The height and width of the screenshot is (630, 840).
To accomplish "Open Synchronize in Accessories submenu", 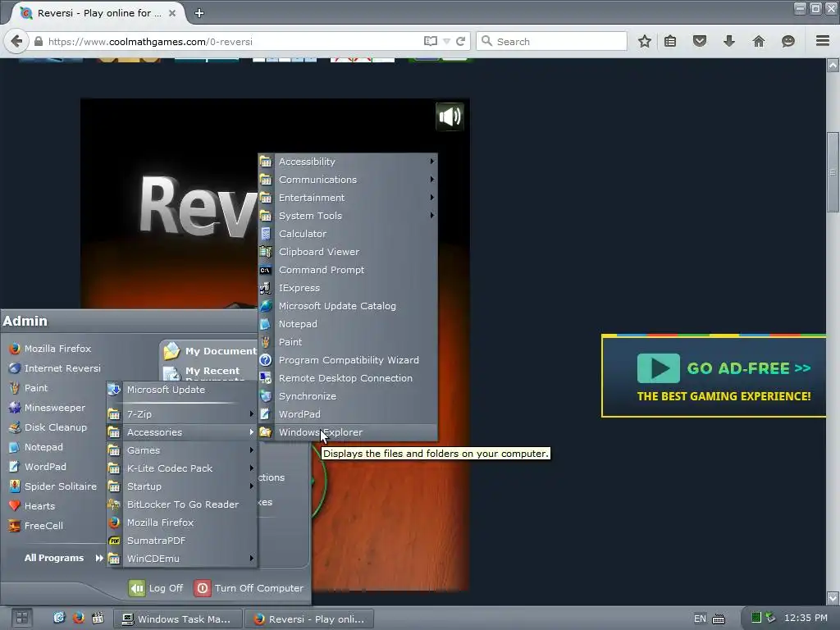I will [348, 396].
